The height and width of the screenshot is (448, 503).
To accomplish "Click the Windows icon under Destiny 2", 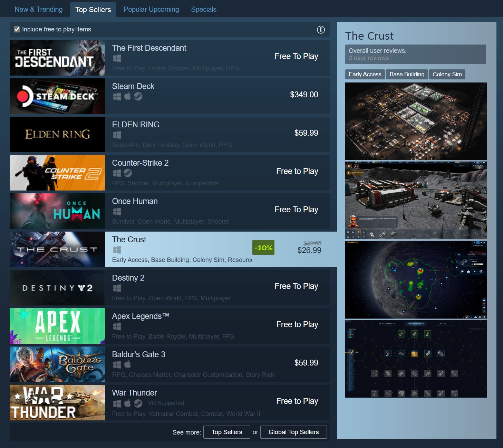I will [117, 288].
